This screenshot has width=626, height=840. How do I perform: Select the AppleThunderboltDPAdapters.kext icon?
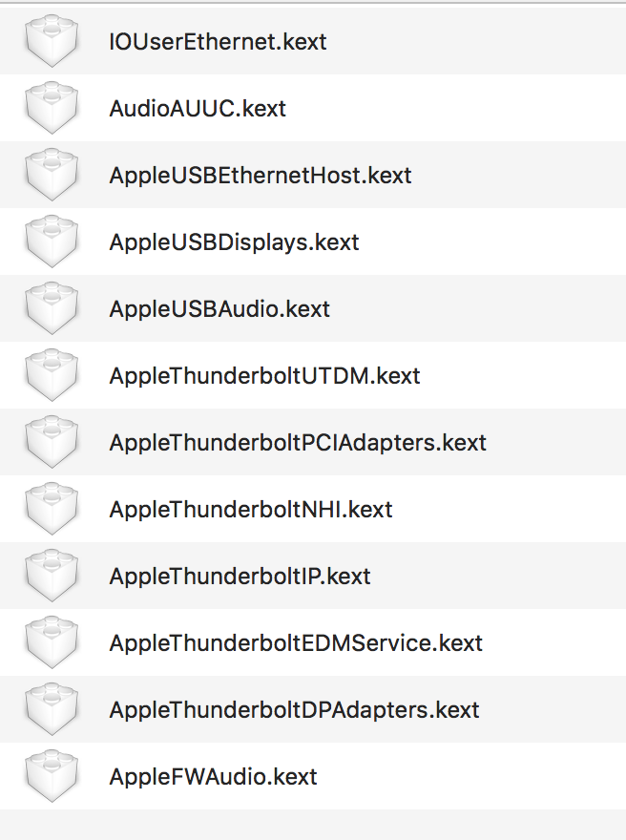point(52,709)
